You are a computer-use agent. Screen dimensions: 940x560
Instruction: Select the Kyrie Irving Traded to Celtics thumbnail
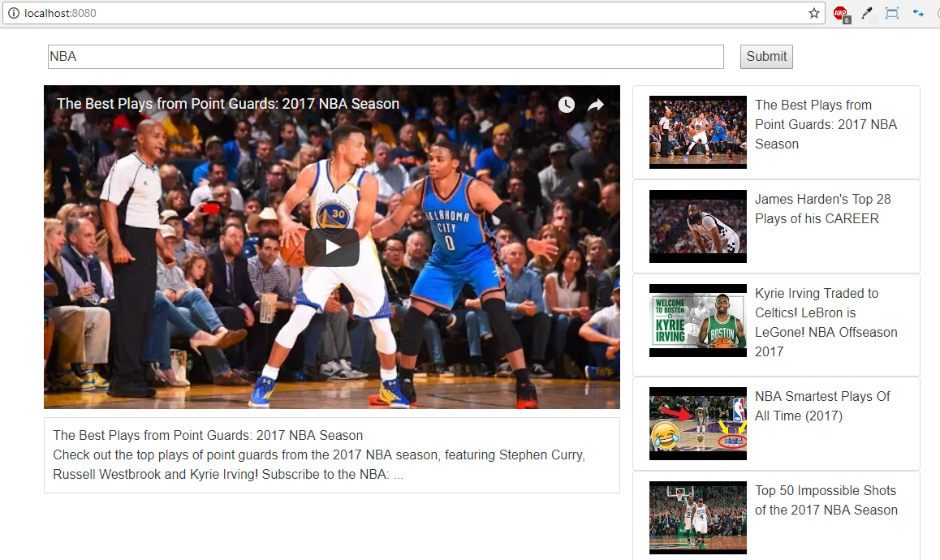[x=698, y=321]
